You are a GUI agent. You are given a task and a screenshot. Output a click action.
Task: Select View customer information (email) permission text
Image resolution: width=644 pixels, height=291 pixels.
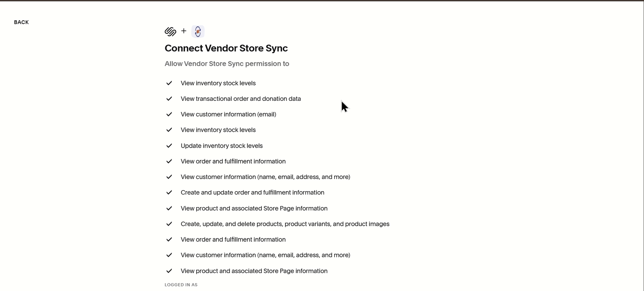(x=229, y=114)
